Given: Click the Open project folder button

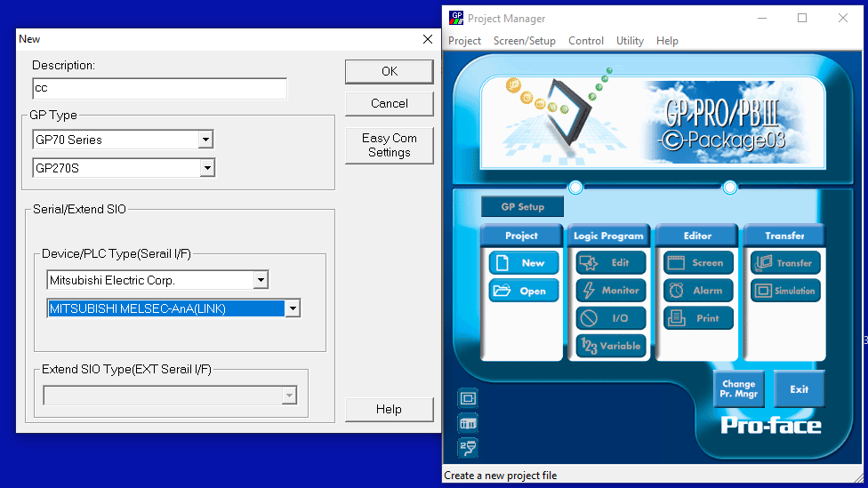Looking at the screenshot, I should [524, 291].
